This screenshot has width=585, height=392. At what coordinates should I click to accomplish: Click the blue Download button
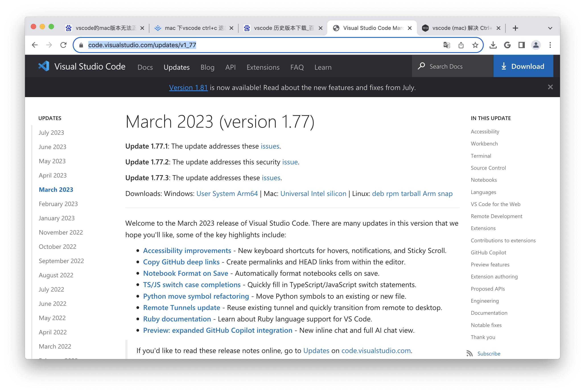[523, 66]
